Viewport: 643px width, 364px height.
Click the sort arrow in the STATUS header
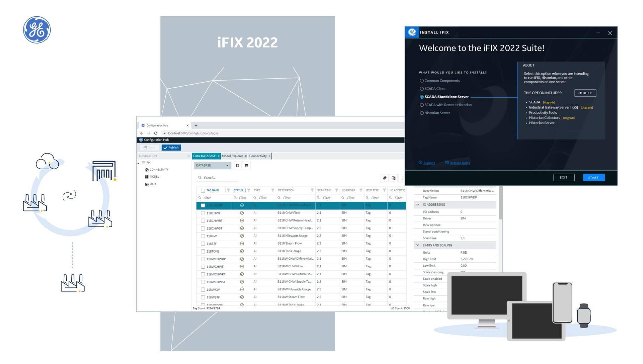tap(245, 190)
